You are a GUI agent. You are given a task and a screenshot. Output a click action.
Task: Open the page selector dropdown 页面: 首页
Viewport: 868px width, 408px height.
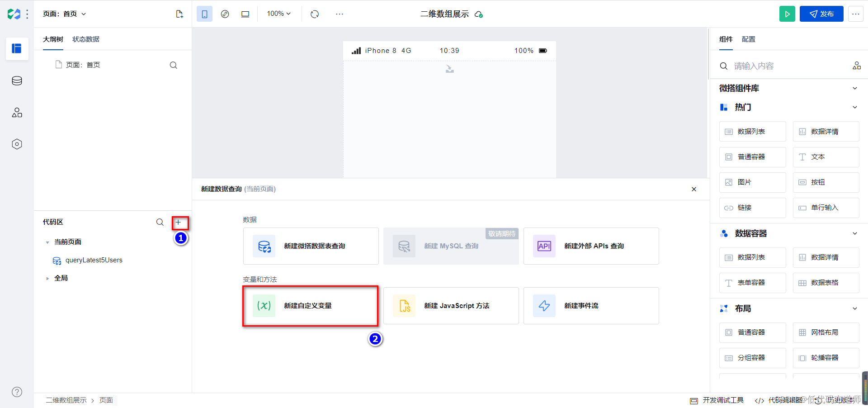(65, 14)
